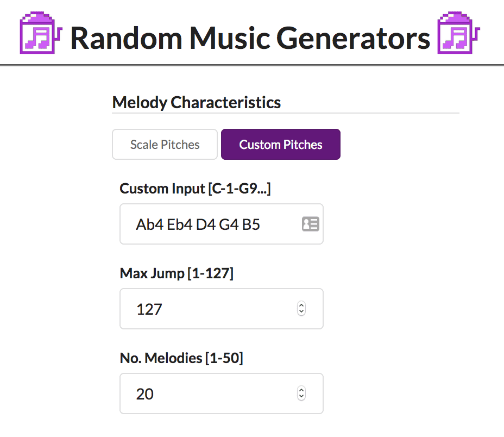Click the Custom Input text field
Screen dimensions: 504x437
click(222, 224)
